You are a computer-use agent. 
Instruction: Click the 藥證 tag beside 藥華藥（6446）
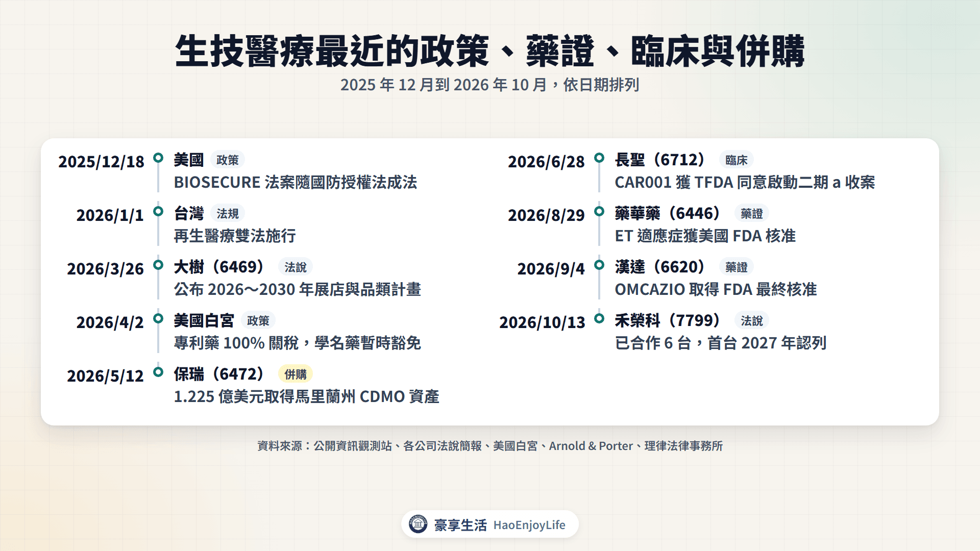click(x=752, y=214)
